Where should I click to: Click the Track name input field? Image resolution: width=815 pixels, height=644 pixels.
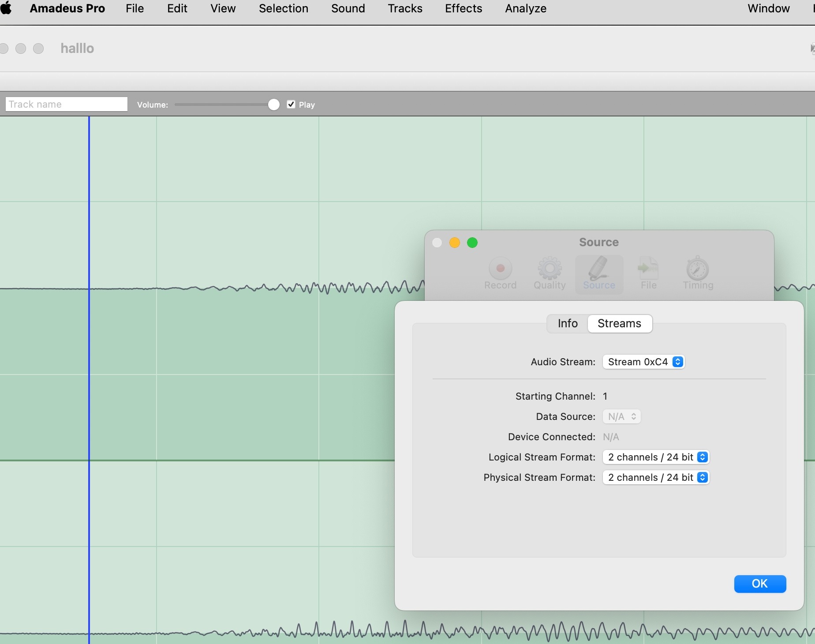pyautogui.click(x=67, y=105)
